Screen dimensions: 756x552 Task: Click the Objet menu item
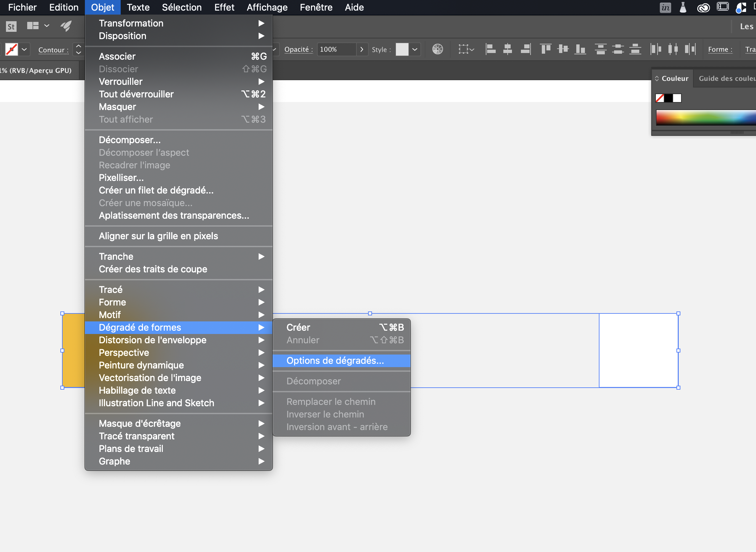(102, 8)
